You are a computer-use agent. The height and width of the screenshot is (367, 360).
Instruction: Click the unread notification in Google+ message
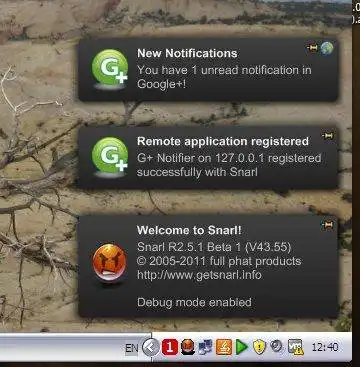[x=224, y=77]
